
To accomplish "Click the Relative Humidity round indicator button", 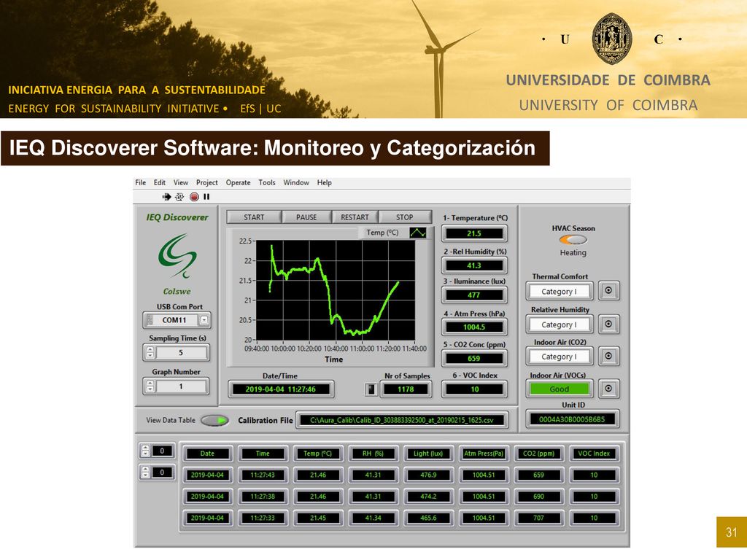I will click(608, 324).
